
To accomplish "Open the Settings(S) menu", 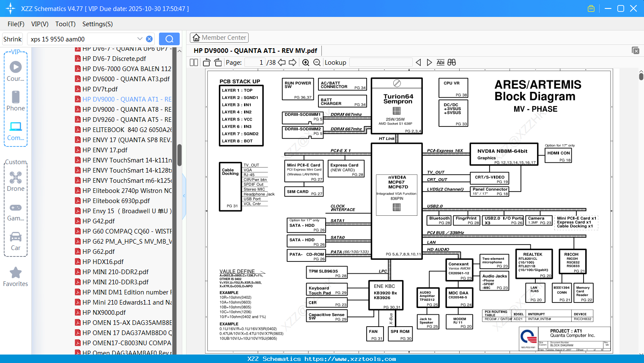I will tap(98, 24).
